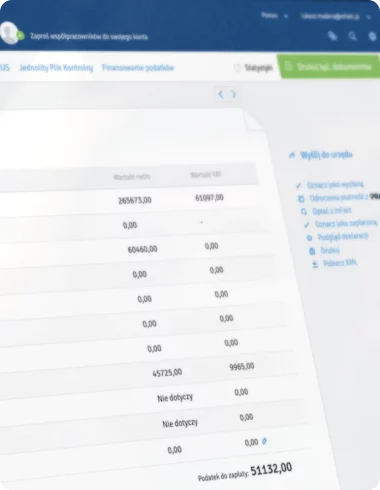Click the pencil edit icon beside 0,00

pyautogui.click(x=264, y=441)
